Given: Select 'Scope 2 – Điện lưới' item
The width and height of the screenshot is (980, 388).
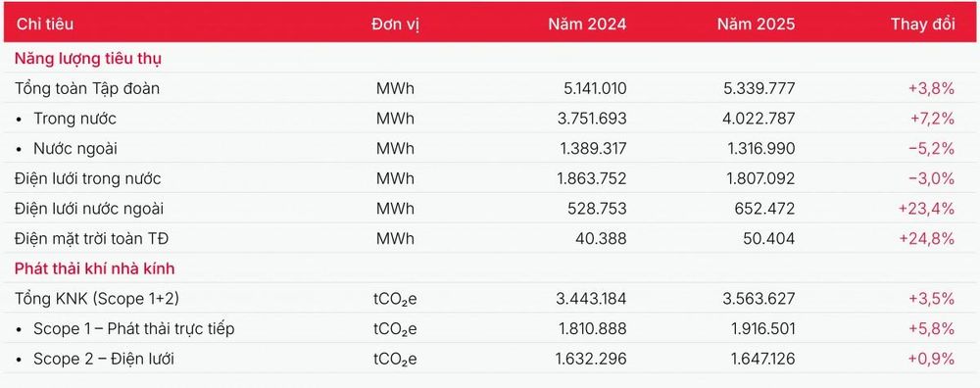Looking at the screenshot, I should click(104, 359).
